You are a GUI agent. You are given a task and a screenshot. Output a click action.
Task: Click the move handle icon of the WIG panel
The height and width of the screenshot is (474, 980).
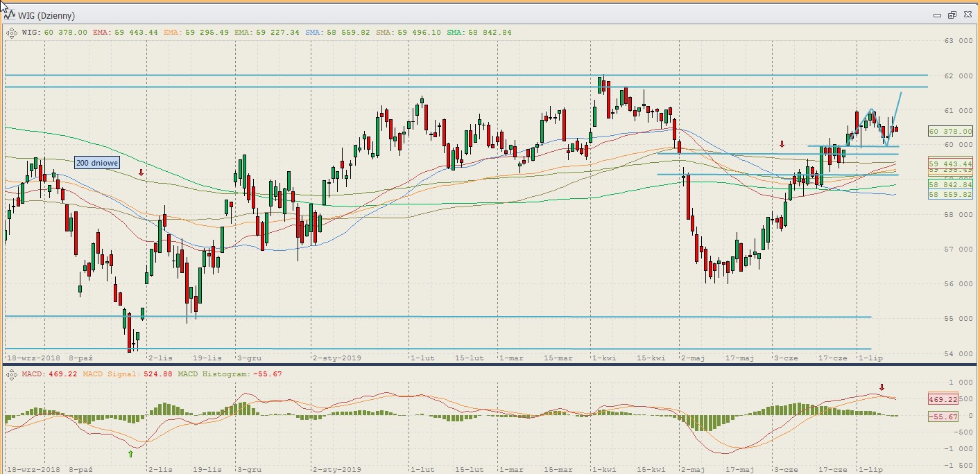pos(10,32)
